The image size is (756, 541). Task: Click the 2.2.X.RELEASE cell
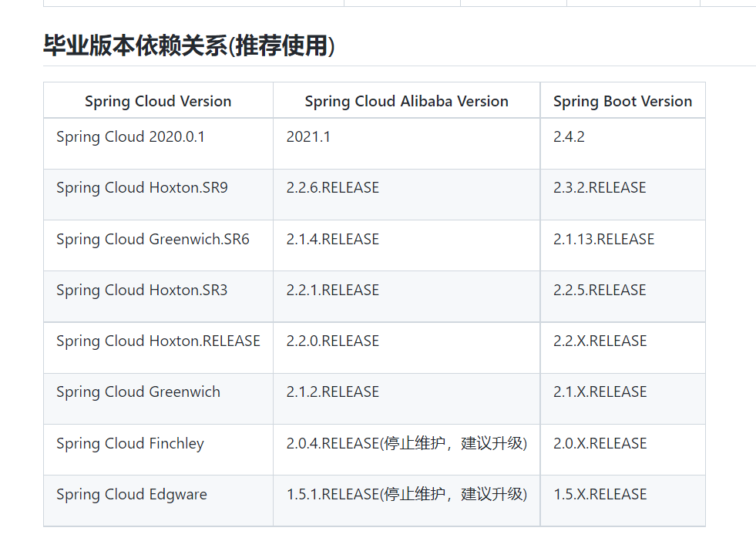point(600,341)
